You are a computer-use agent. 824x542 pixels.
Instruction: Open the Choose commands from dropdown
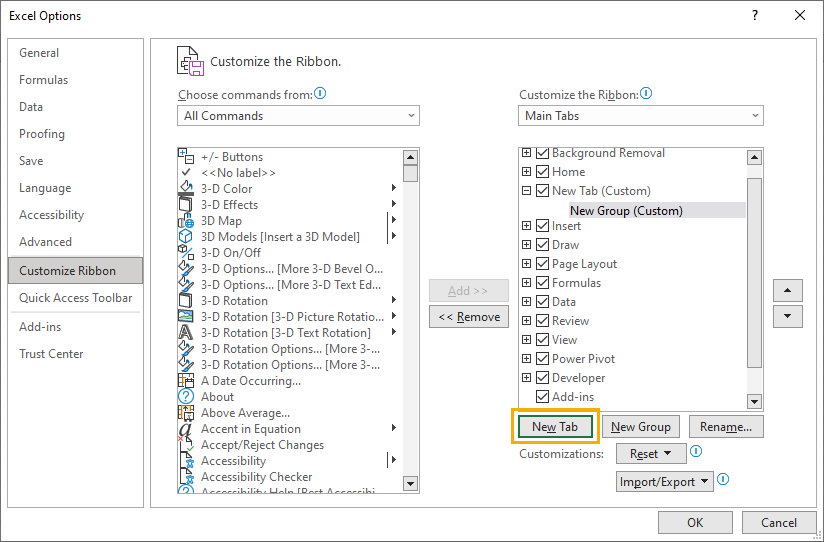298,116
